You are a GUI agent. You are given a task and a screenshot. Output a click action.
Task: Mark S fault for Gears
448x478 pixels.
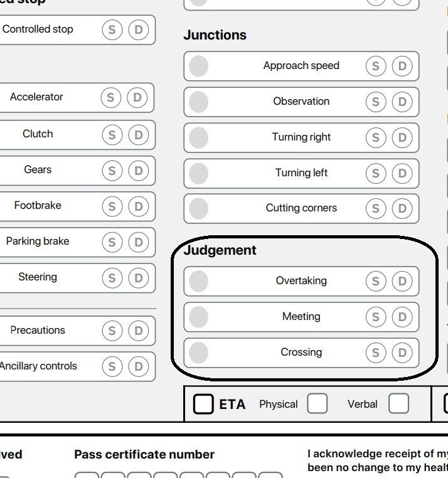pos(112,171)
